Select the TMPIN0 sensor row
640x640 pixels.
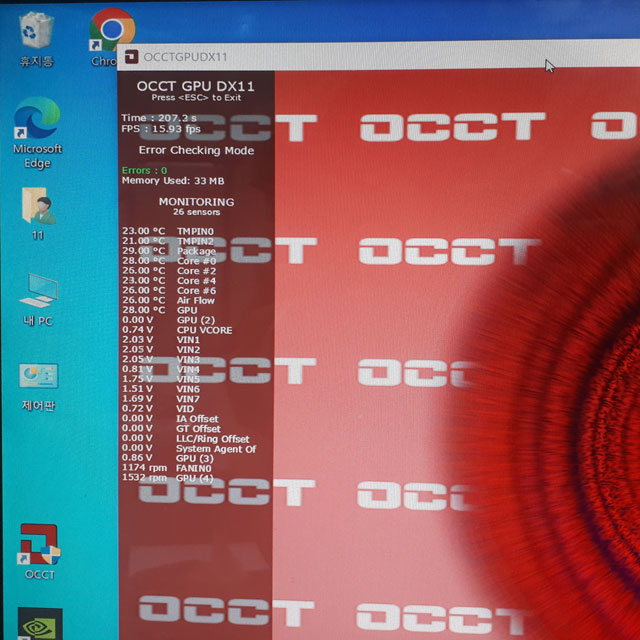168,231
